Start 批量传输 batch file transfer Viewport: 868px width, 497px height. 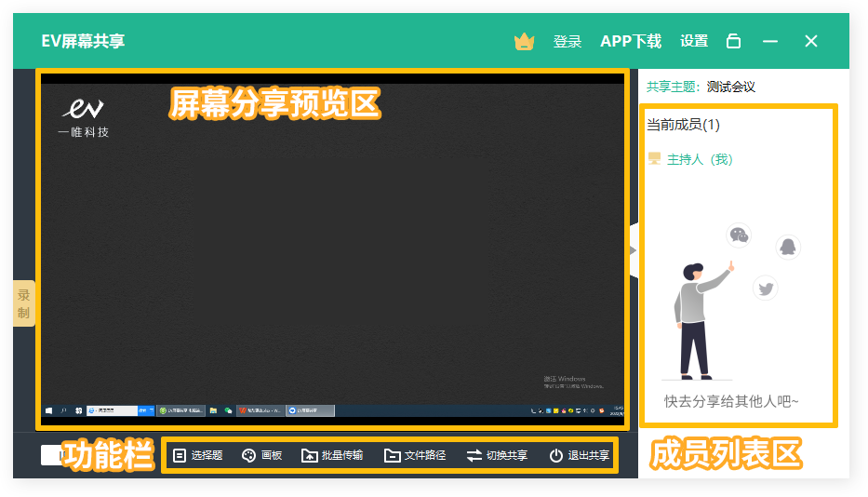point(332,455)
